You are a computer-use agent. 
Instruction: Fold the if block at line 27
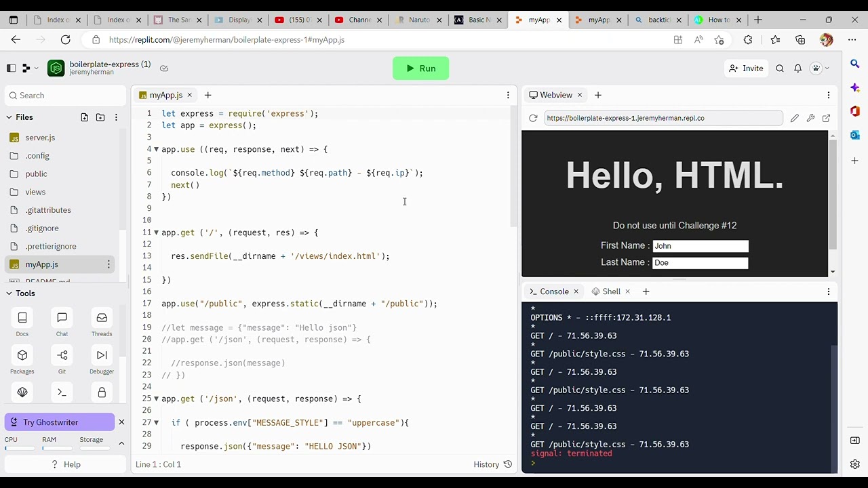pos(156,423)
